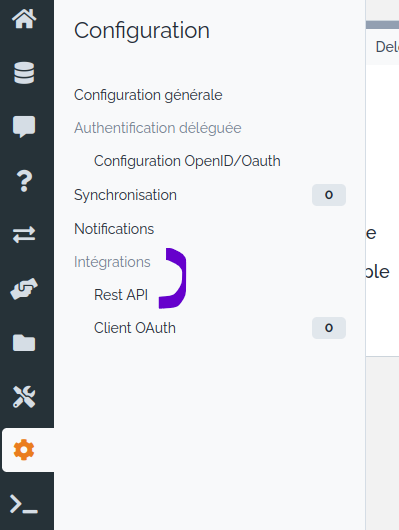Open the home icon in sidebar
399x530 pixels.
pos(24,19)
